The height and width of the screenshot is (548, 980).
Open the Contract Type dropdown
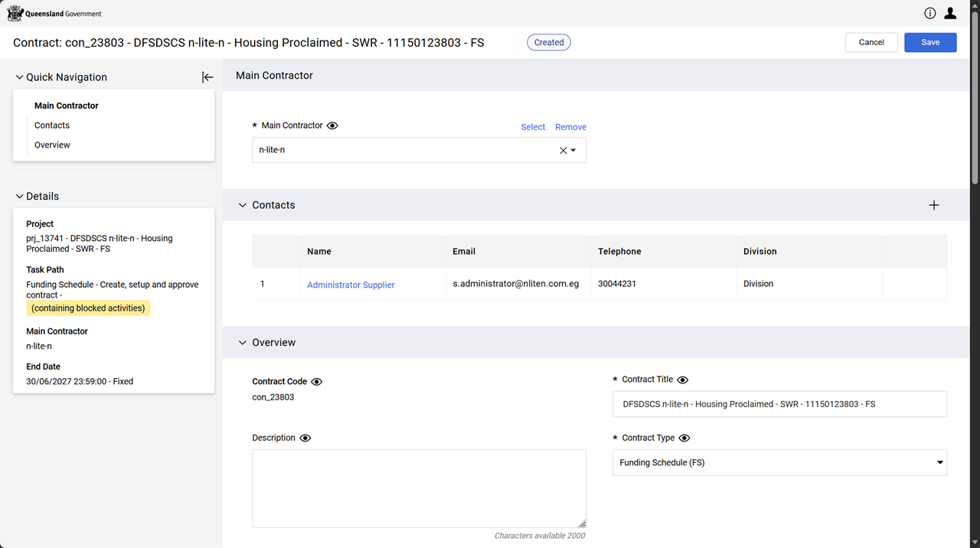click(779, 462)
